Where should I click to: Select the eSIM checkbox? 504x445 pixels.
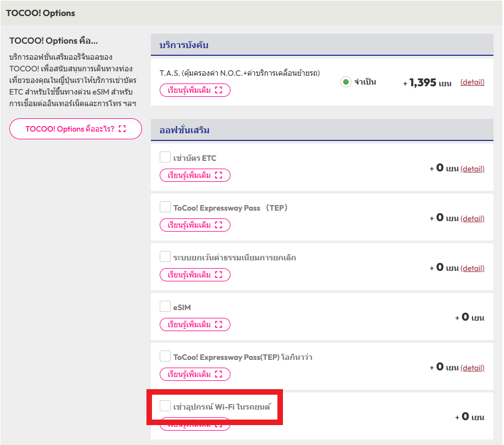tap(165, 306)
